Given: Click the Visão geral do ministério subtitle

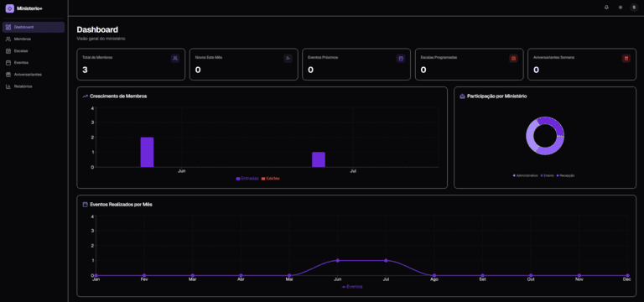Looking at the screenshot, I should pyautogui.click(x=101, y=39).
